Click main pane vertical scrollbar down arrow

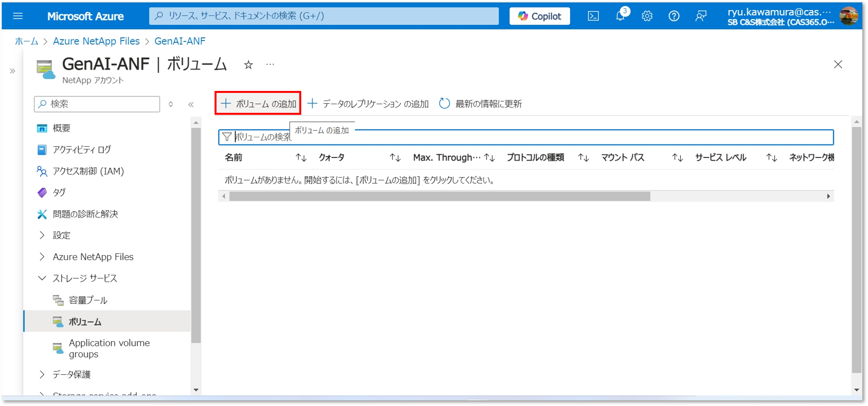(857, 390)
